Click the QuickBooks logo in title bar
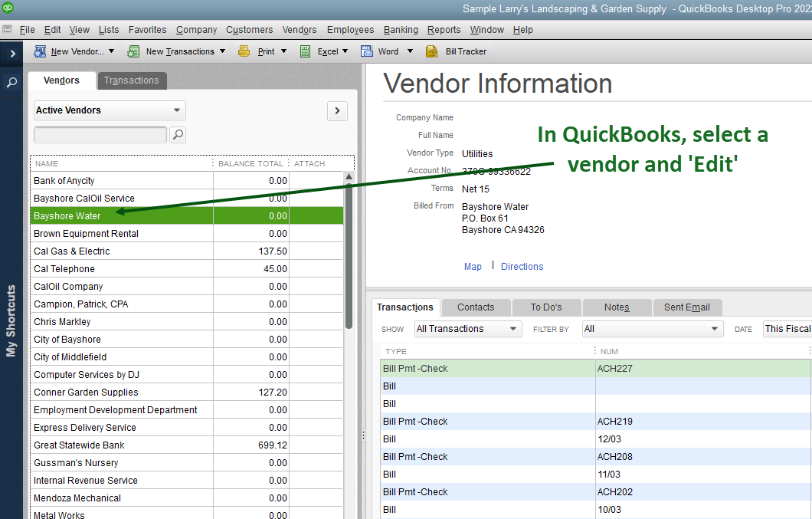The height and width of the screenshot is (519, 812). 8,8
